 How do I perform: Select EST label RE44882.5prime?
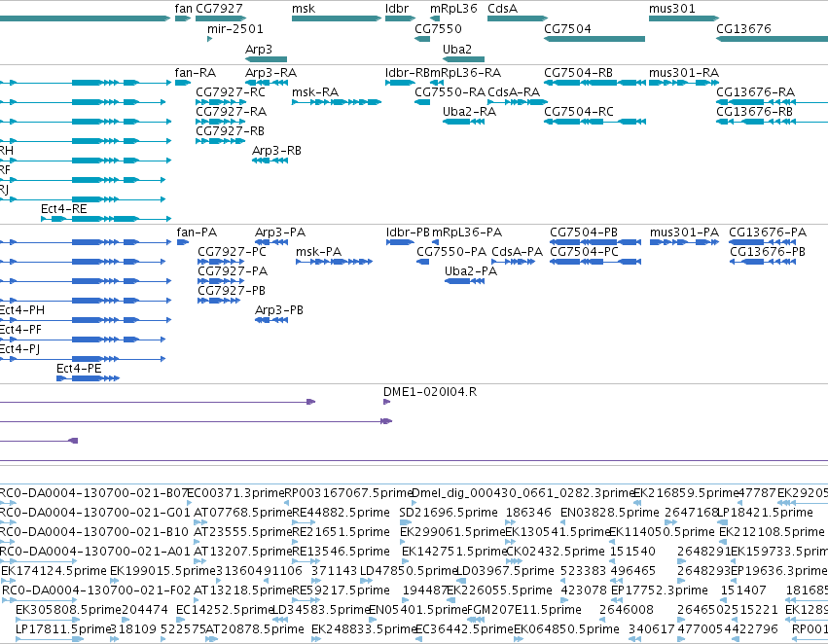point(342,512)
